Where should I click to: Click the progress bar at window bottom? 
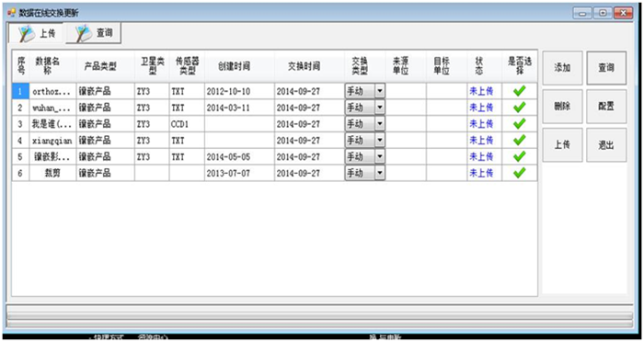click(320, 315)
